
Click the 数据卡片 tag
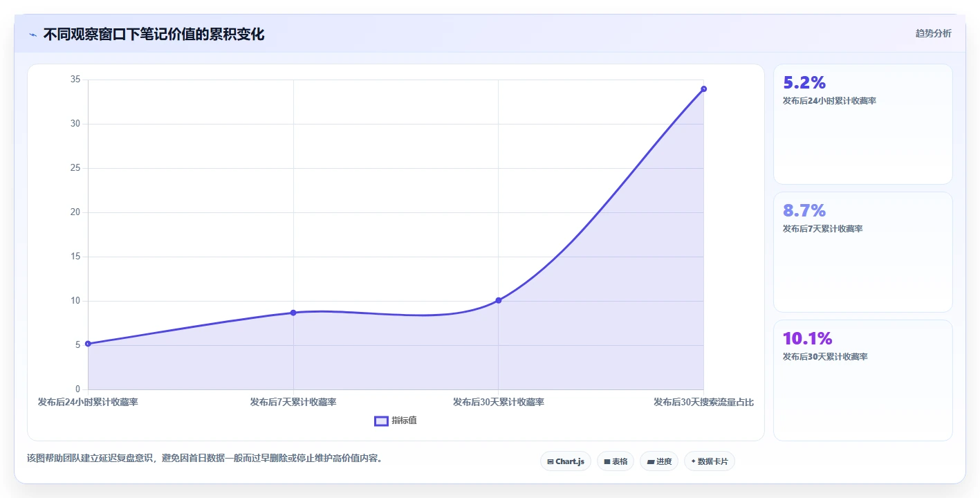pyautogui.click(x=709, y=461)
